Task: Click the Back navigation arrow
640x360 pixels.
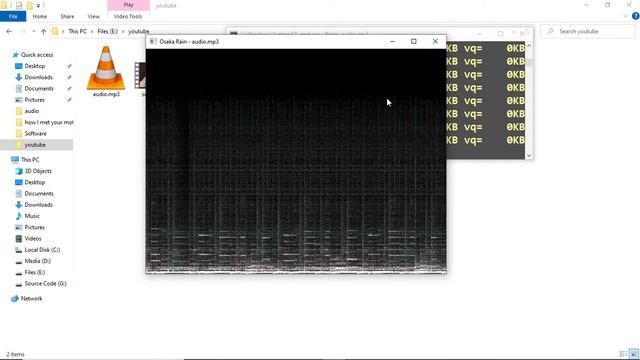Action: point(9,31)
